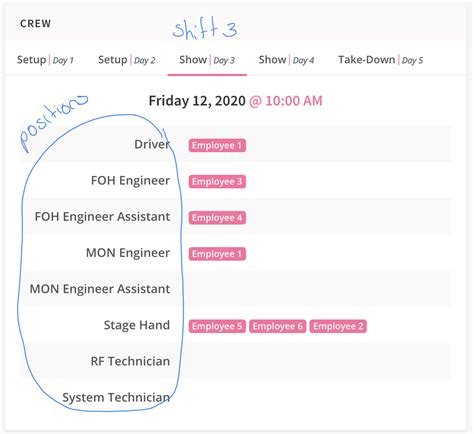
Task: Open the Take-Down Day 5 tab
Action: (x=381, y=60)
